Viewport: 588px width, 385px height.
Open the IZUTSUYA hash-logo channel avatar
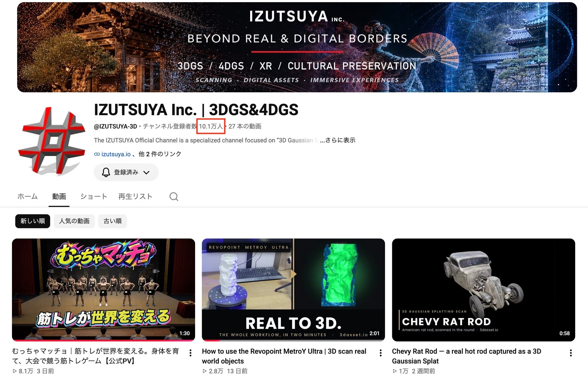click(x=52, y=141)
